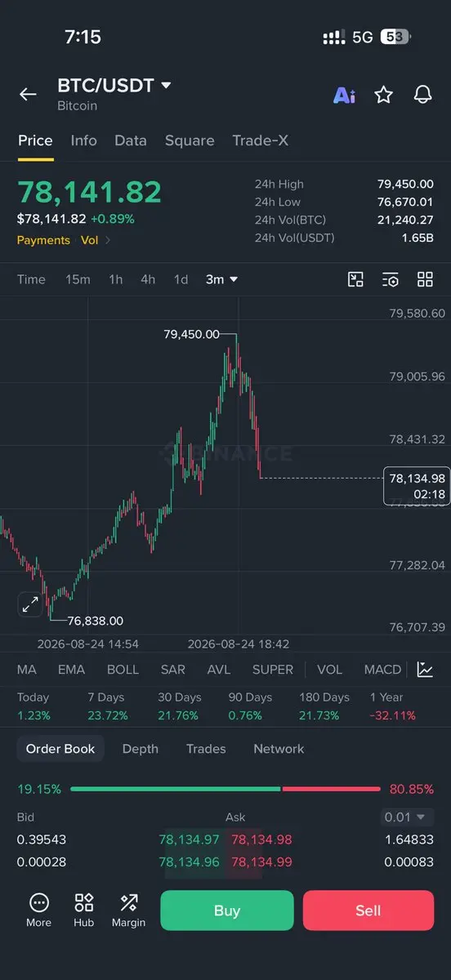
Task: Tap the current price label 78,134.98
Action: click(417, 486)
